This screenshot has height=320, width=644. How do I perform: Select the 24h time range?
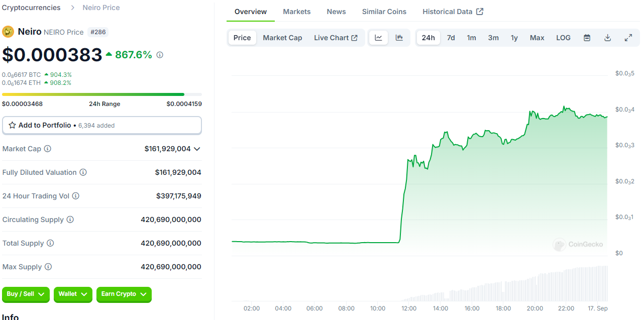tap(428, 38)
